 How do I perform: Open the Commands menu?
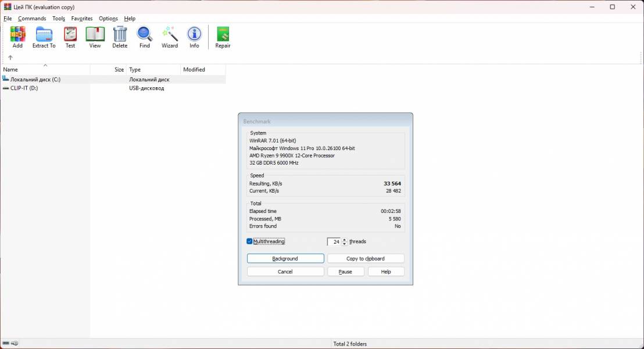click(x=32, y=19)
